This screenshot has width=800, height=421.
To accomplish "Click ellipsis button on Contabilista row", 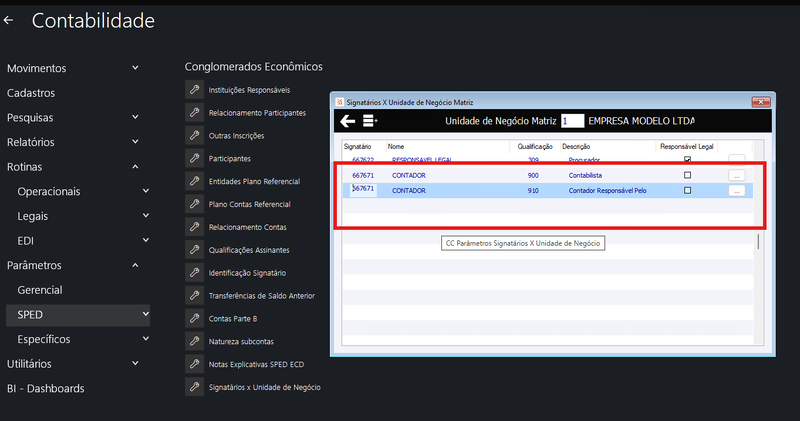I will (736, 175).
